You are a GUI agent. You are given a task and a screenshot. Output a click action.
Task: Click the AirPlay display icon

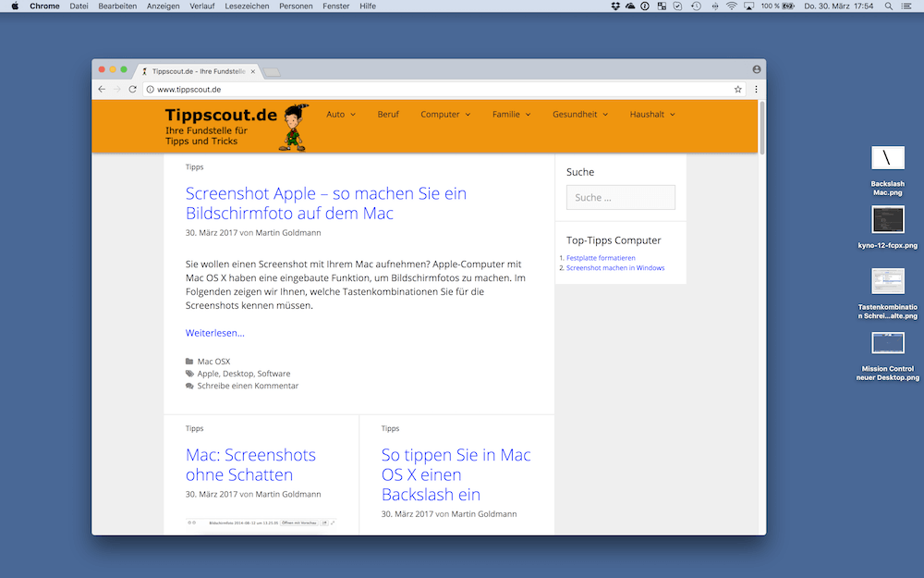[x=749, y=6]
